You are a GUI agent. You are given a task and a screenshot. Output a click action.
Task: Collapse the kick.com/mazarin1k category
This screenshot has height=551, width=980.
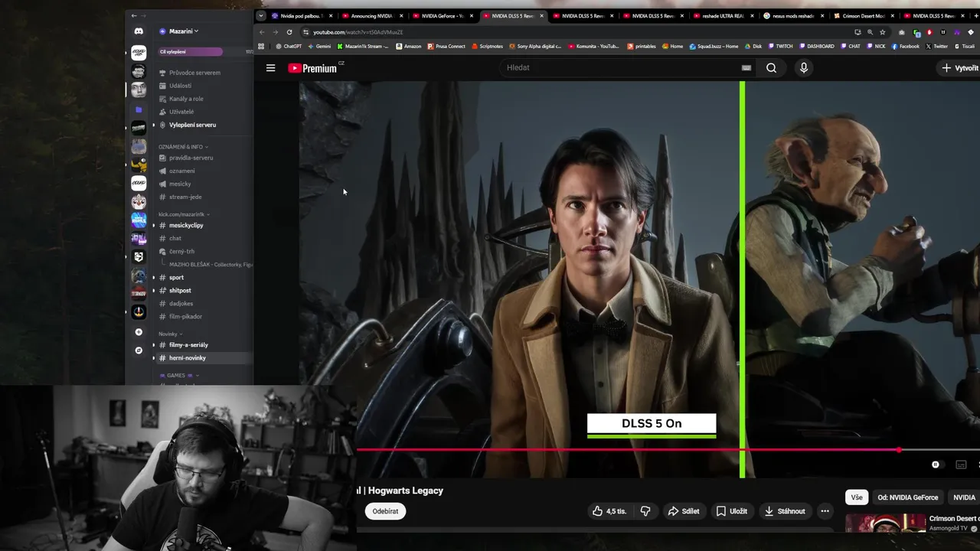coord(184,214)
